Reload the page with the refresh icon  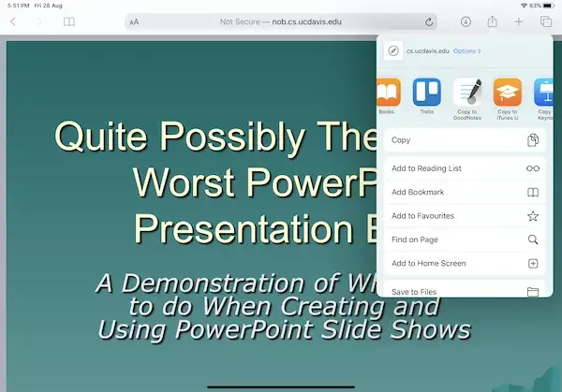point(429,22)
